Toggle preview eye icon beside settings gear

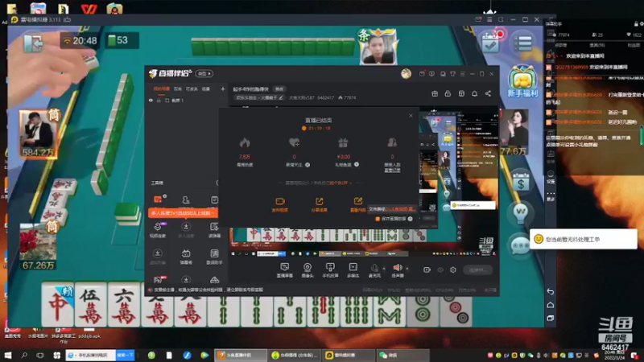coord(440,270)
